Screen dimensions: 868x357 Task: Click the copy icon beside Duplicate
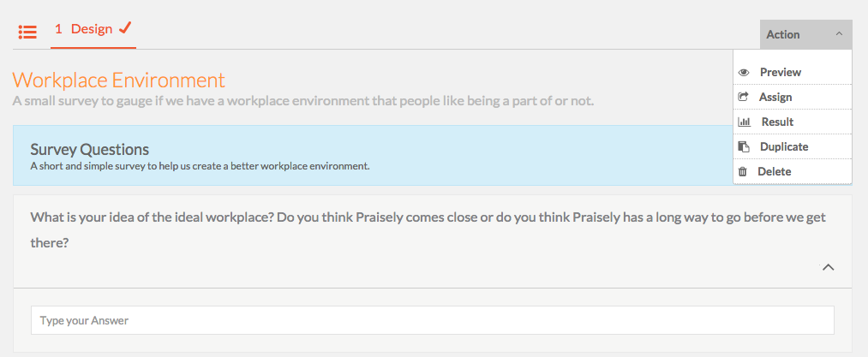pos(744,146)
